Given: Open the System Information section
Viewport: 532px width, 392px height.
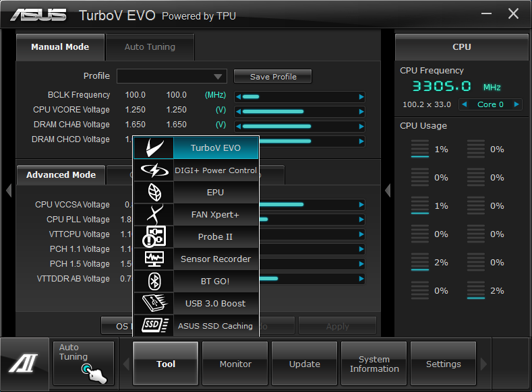Looking at the screenshot, I should click(x=374, y=364).
